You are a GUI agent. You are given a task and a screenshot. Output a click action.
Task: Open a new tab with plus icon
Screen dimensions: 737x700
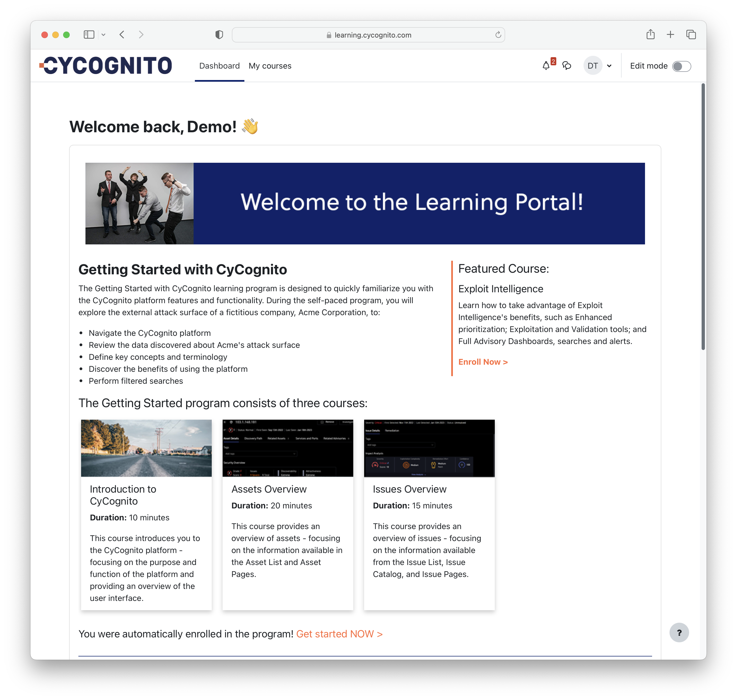[x=670, y=35]
